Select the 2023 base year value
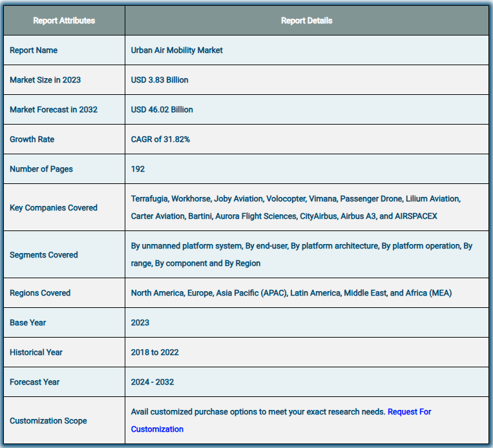Screen dimensions: 493x448 [140, 323]
